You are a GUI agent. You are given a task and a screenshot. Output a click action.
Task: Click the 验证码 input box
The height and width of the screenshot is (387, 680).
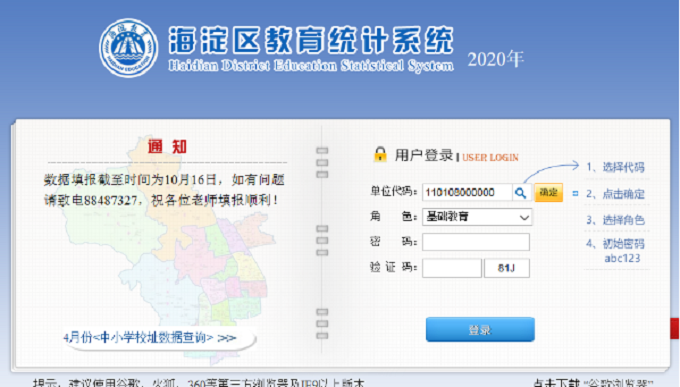click(x=451, y=268)
